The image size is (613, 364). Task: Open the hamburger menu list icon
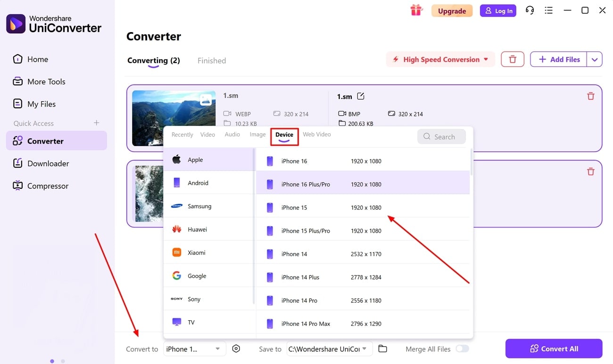click(548, 10)
